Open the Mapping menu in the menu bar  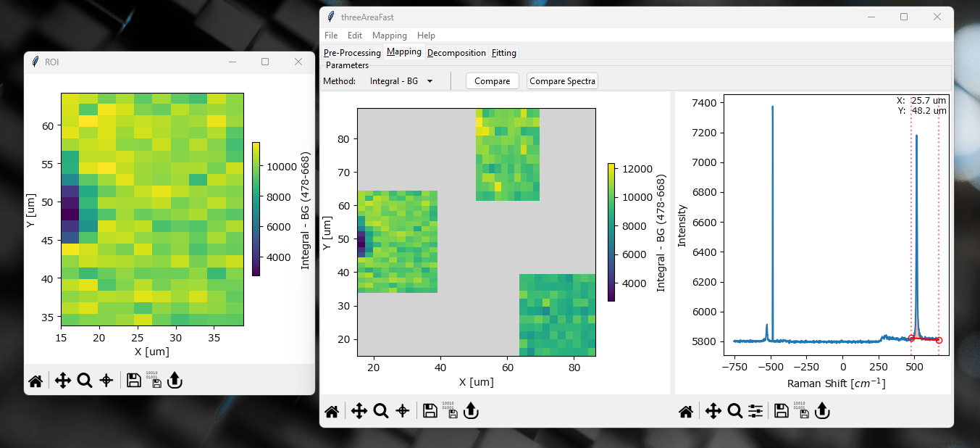point(389,36)
